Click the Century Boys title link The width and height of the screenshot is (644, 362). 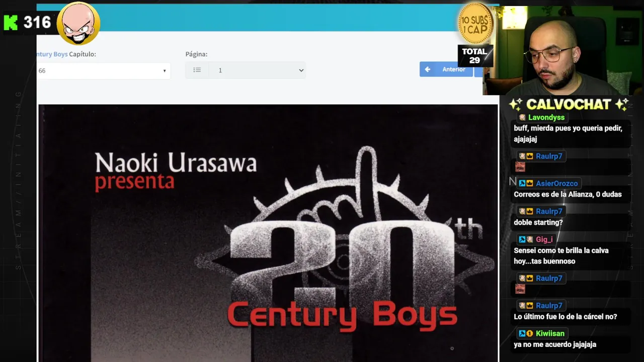click(x=52, y=54)
